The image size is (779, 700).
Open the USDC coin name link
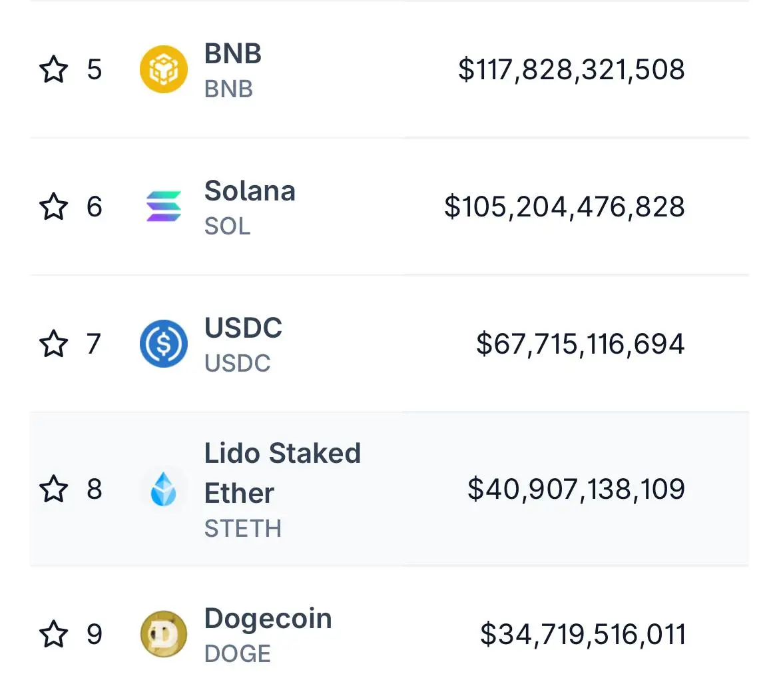pyautogui.click(x=244, y=328)
